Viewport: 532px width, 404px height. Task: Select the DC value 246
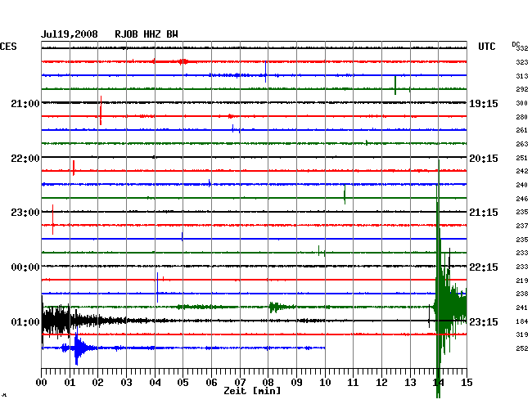[x=522, y=199]
